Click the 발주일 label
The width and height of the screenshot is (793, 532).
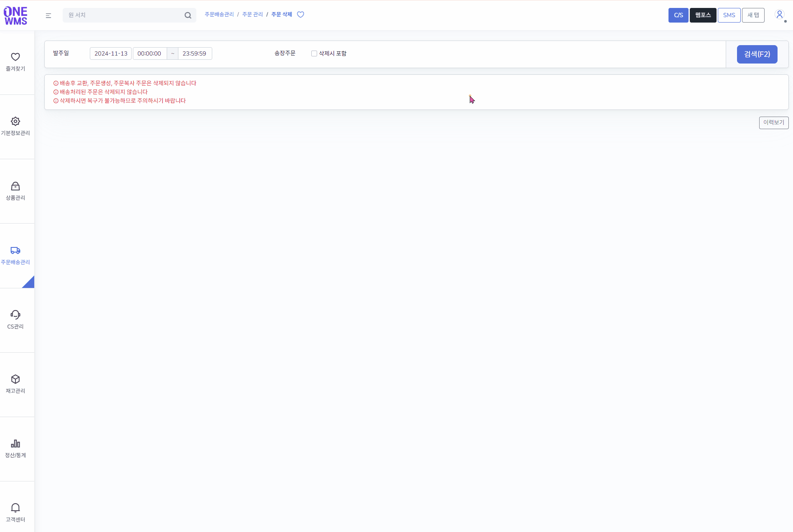tap(61, 53)
